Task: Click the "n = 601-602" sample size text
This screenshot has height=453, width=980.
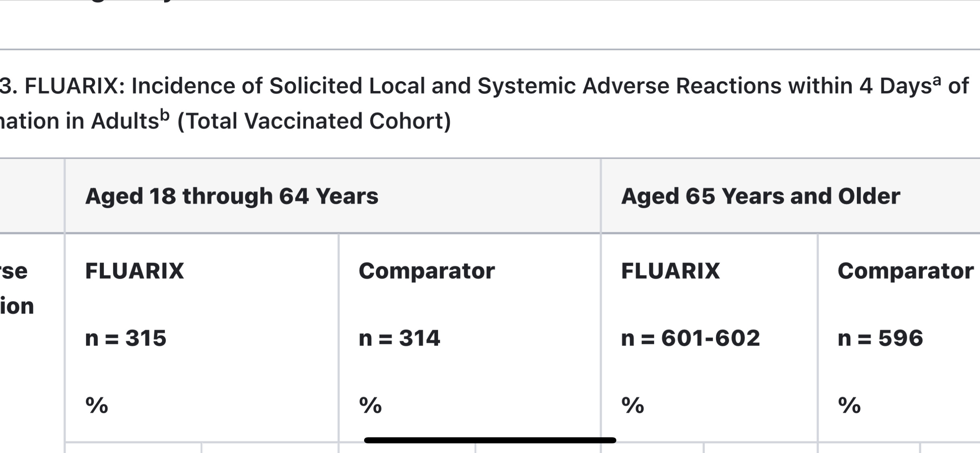Action: click(x=690, y=338)
